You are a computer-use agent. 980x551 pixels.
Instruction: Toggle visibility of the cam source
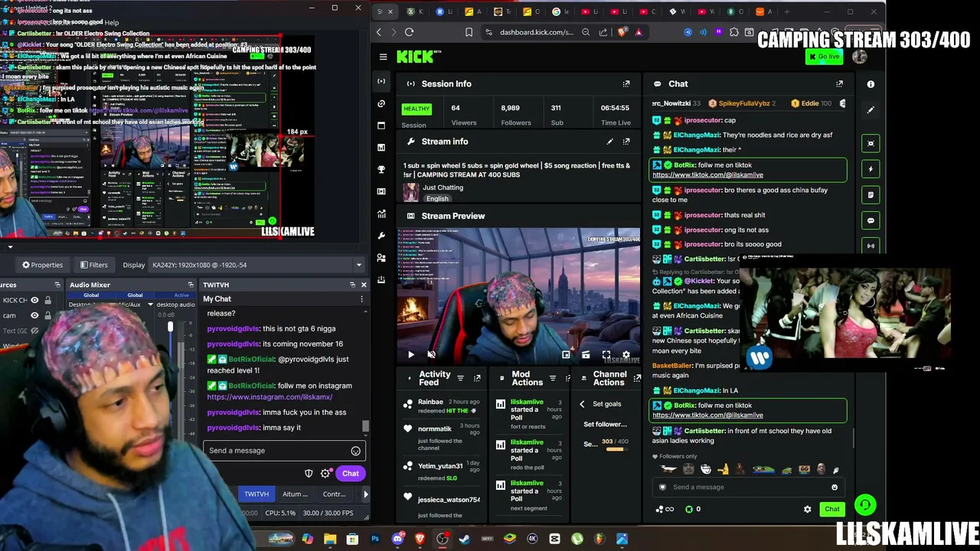pos(34,315)
